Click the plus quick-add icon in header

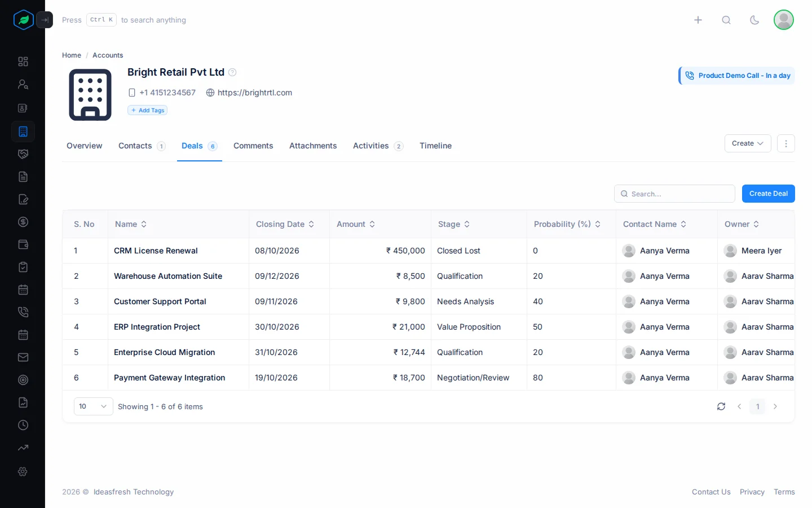pyautogui.click(x=698, y=20)
